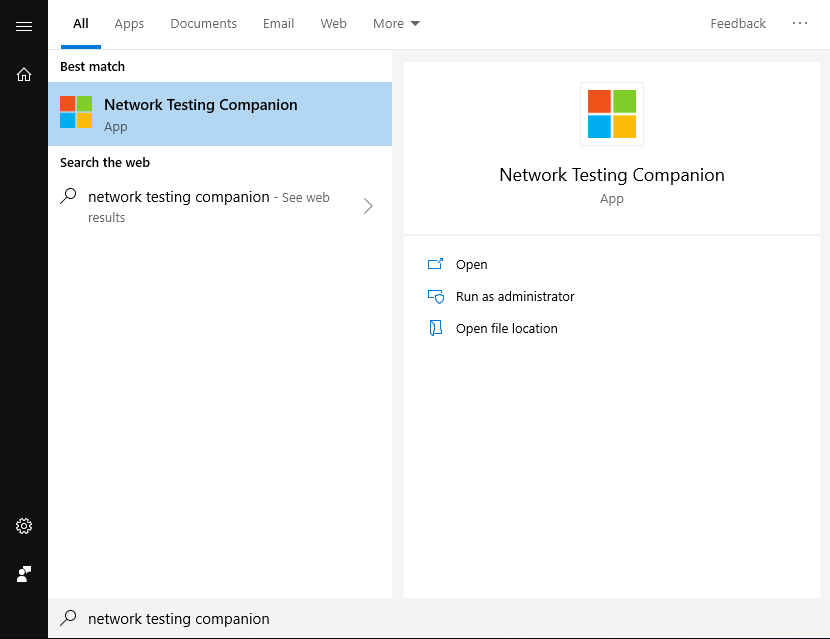The height and width of the screenshot is (639, 830).
Task: Choose Open file location
Action: pos(507,328)
